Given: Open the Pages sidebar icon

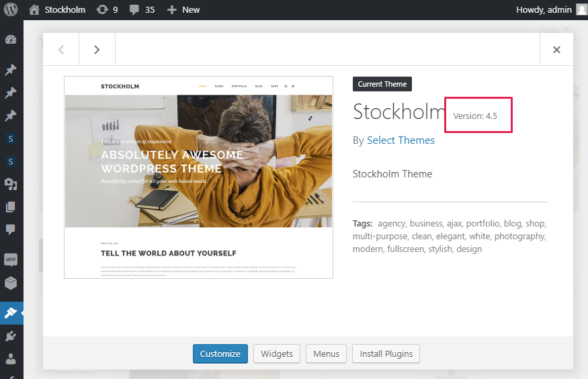Looking at the screenshot, I should [11, 207].
